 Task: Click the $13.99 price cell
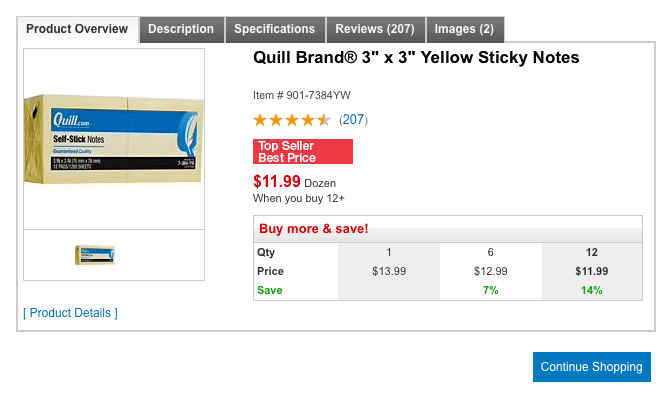point(388,271)
